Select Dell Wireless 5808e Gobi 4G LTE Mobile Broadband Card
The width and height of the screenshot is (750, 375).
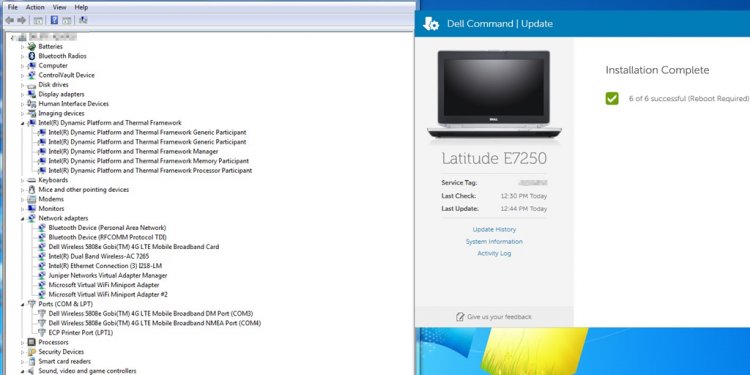(134, 247)
